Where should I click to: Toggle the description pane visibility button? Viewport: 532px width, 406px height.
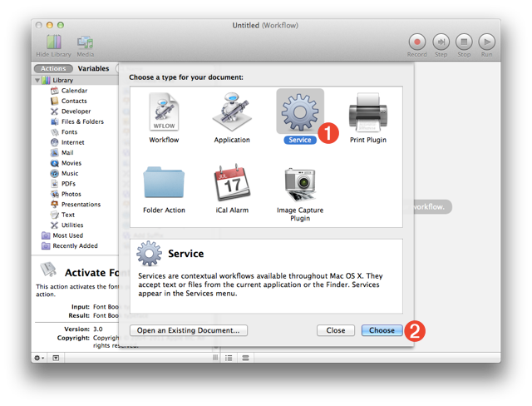pyautogui.click(x=56, y=358)
